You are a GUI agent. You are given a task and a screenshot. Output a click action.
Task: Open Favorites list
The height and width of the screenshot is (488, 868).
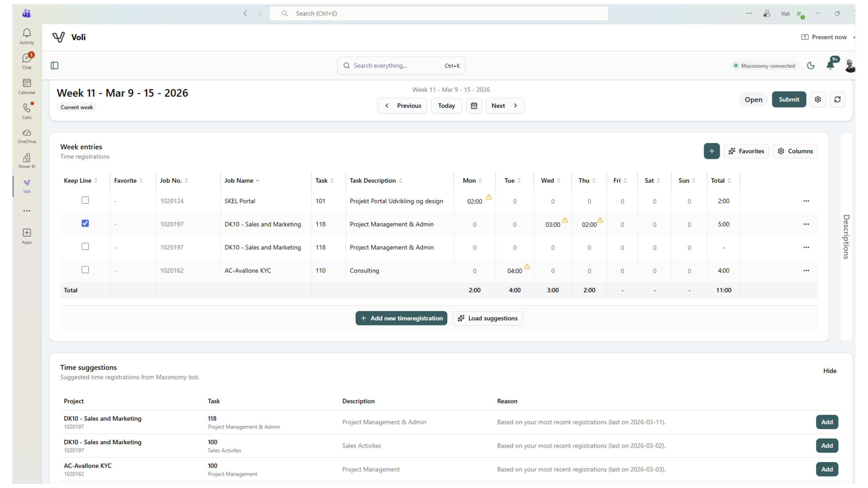746,151
